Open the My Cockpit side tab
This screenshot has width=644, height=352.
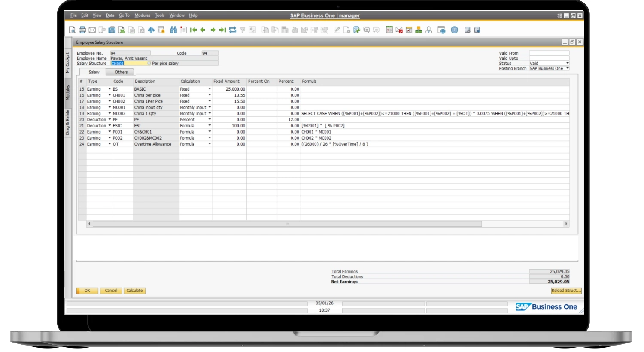(x=67, y=62)
